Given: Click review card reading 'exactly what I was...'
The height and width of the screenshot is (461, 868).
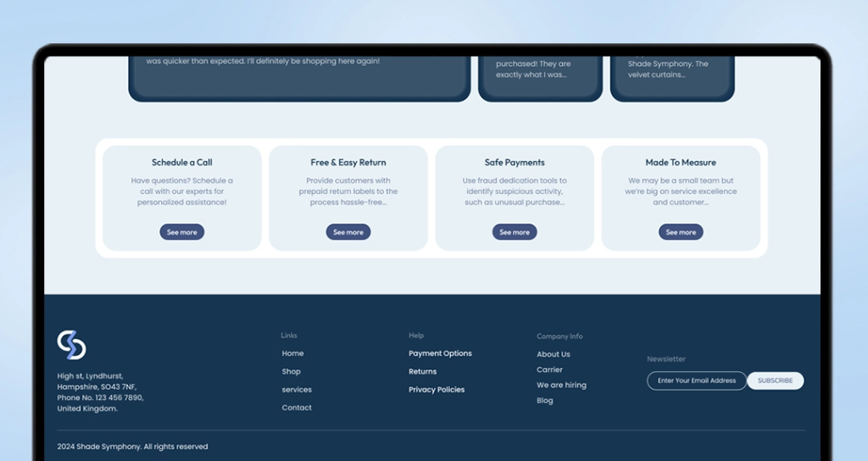Looking at the screenshot, I should tap(540, 79).
